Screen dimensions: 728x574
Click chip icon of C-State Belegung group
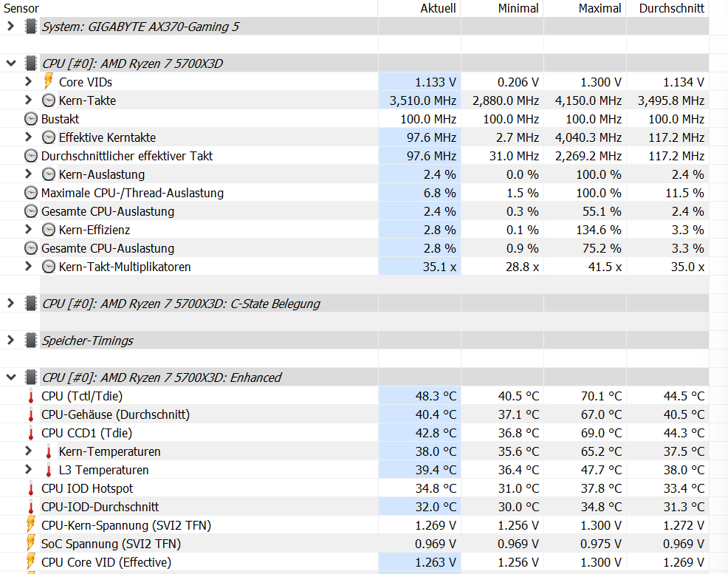pos(31,304)
